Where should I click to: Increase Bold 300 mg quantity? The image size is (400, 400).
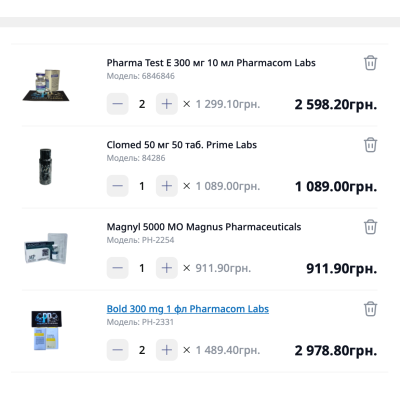[167, 350]
